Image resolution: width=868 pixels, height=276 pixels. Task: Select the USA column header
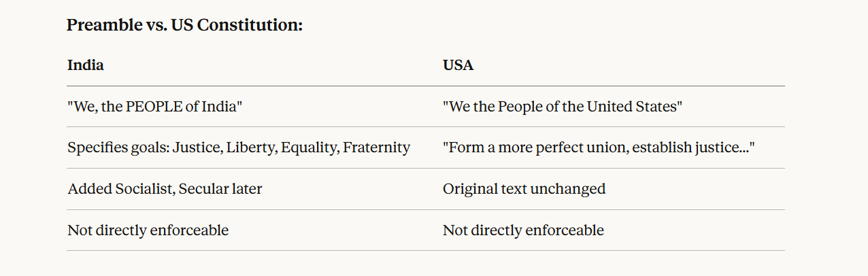(458, 65)
